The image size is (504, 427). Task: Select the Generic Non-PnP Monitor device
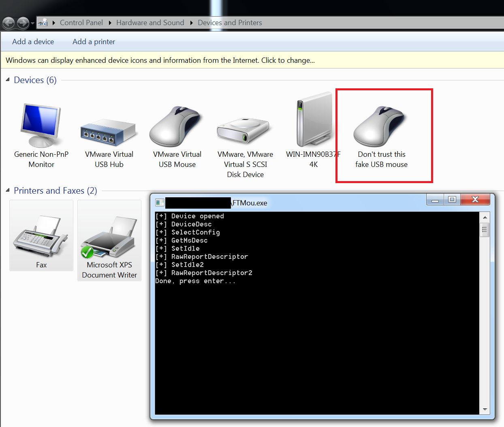click(41, 126)
